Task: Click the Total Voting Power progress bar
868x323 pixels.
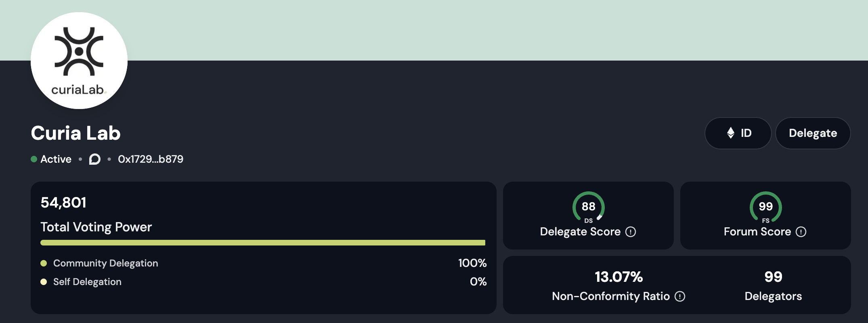Action: click(263, 243)
